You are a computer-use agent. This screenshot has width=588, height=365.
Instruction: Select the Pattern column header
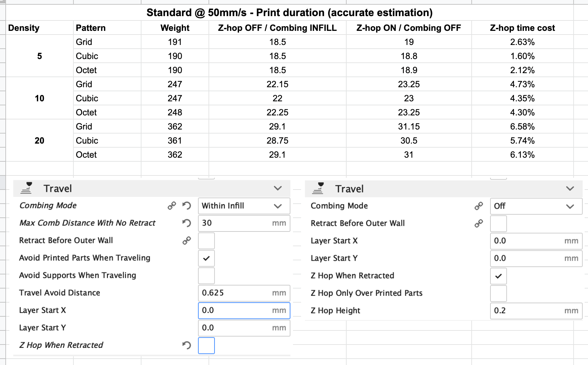click(x=107, y=28)
